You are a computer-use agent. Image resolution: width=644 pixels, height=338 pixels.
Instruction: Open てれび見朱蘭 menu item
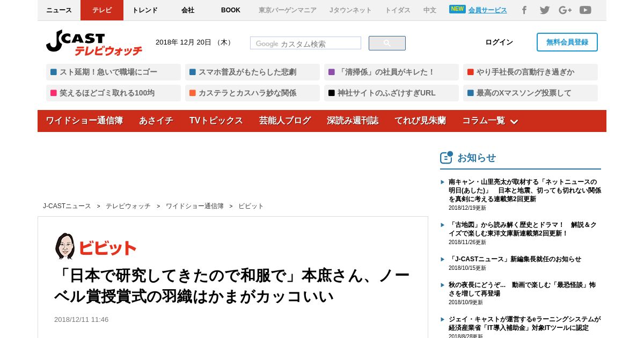point(420,121)
